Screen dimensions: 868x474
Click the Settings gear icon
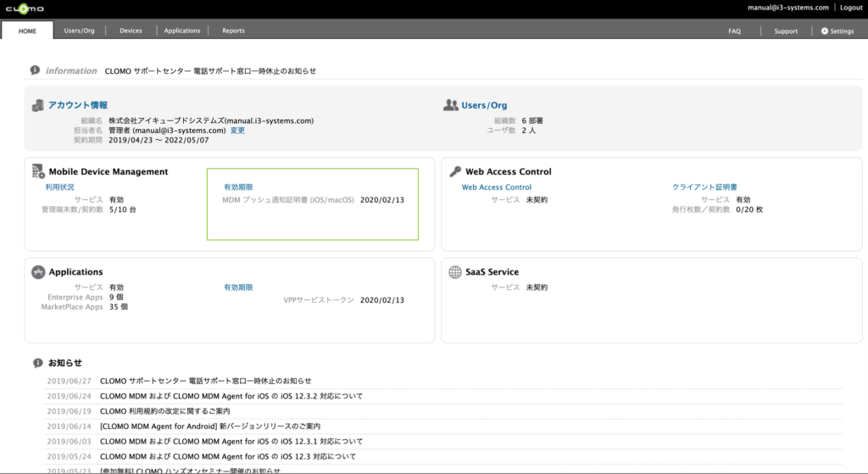(824, 31)
